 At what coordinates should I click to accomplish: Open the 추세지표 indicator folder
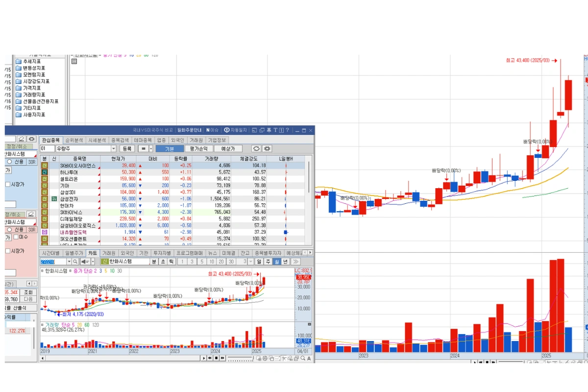click(x=31, y=61)
